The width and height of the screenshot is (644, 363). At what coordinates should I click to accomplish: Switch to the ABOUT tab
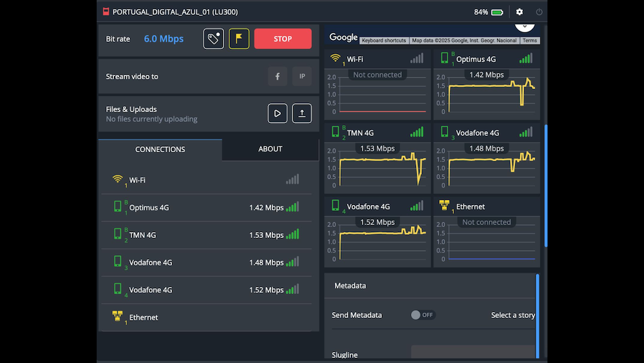[x=270, y=149]
